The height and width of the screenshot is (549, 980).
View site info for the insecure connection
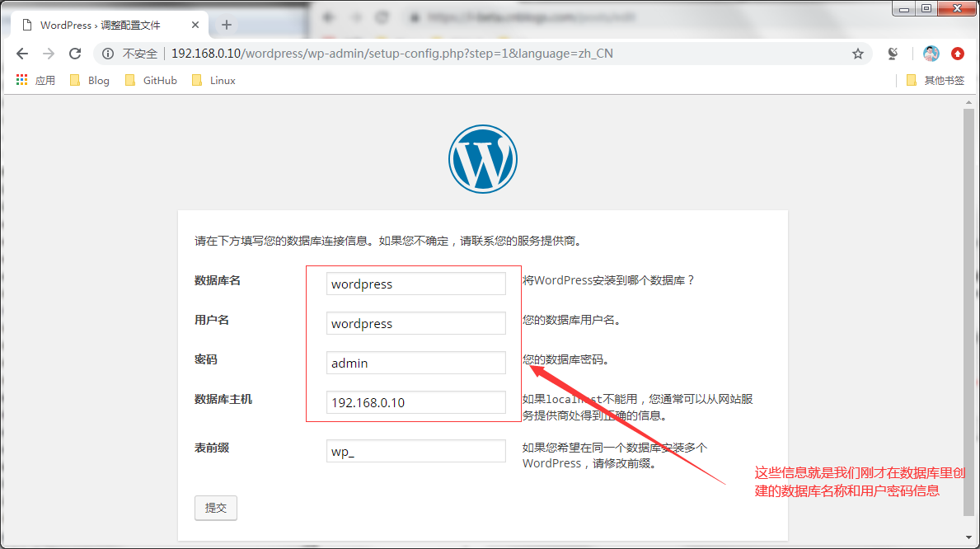click(x=108, y=54)
